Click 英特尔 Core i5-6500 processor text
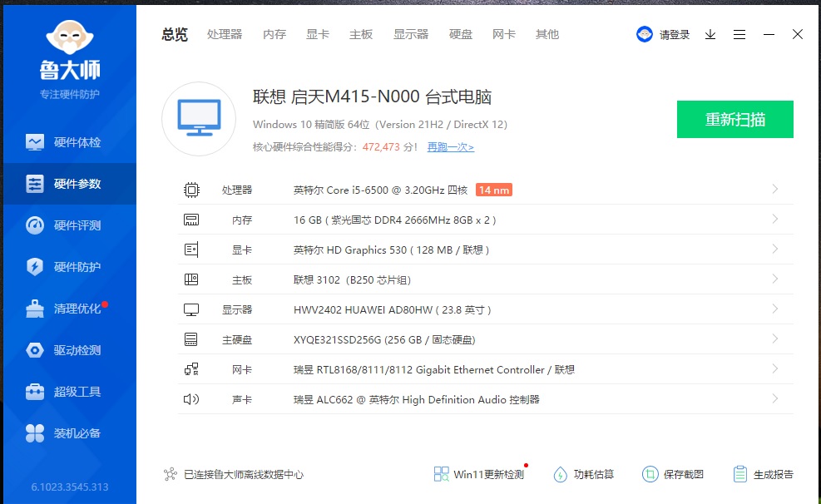Viewport: 821px width, 504px height. [x=380, y=190]
